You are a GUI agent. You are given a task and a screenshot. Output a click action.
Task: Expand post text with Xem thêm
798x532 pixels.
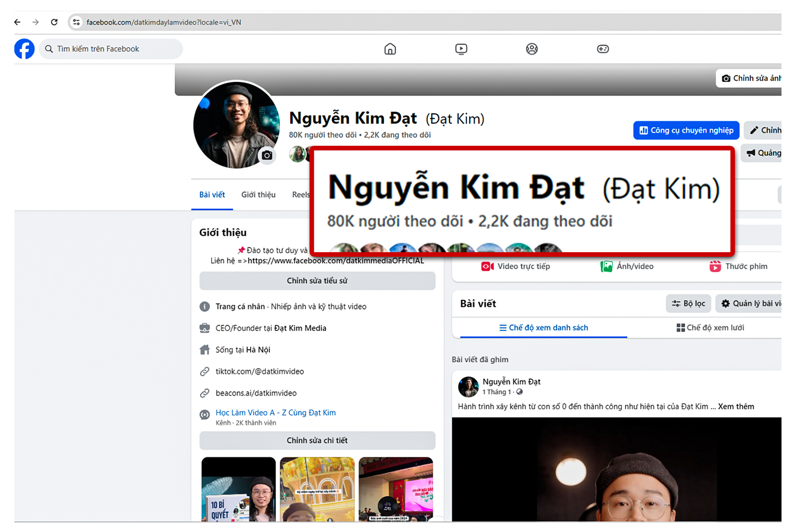(x=736, y=406)
